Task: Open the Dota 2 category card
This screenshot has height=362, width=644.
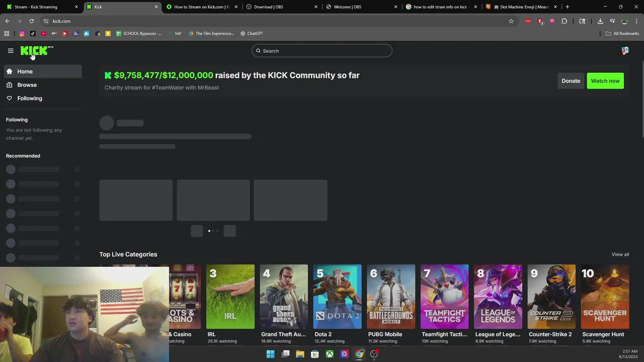Action: [337, 305]
